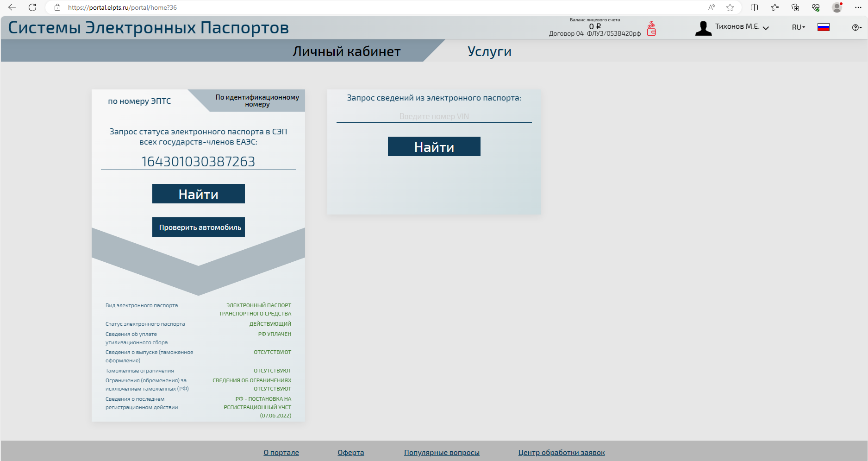Click the 0 ₽ account balance
Image resolution: width=868 pixels, height=461 pixels.
tap(595, 26)
